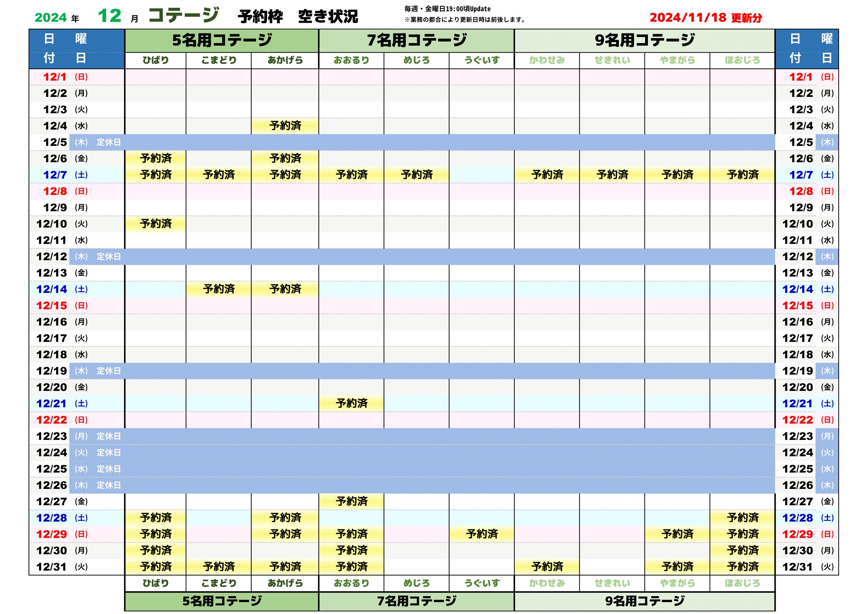868x614 pixels.
Task: Click the 予約済 cell for やまがら on 12/29
Action: (x=678, y=534)
